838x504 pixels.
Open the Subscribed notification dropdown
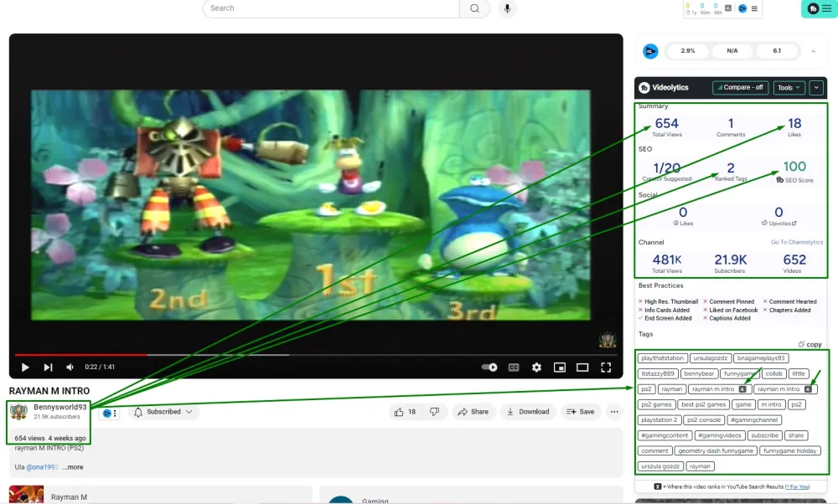click(163, 412)
